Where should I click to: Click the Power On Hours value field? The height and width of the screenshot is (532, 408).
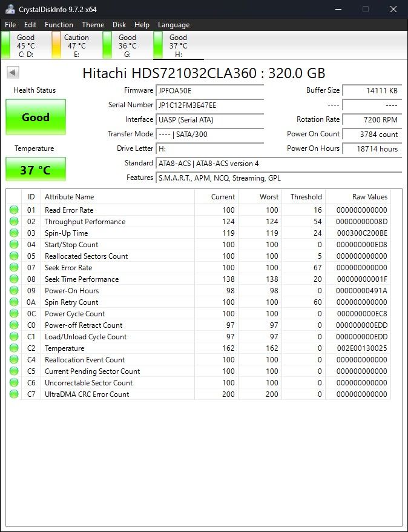pyautogui.click(x=372, y=149)
